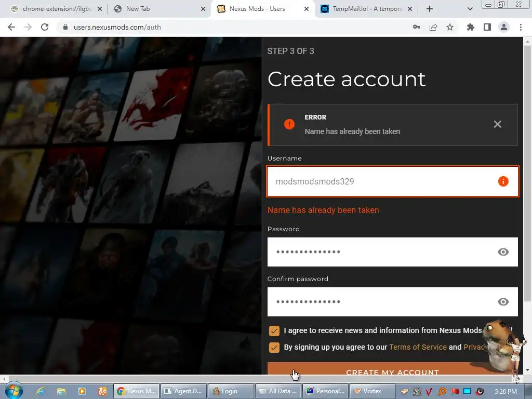Click the username field warning icon
Screen dimensions: 532x399
pyautogui.click(x=503, y=181)
